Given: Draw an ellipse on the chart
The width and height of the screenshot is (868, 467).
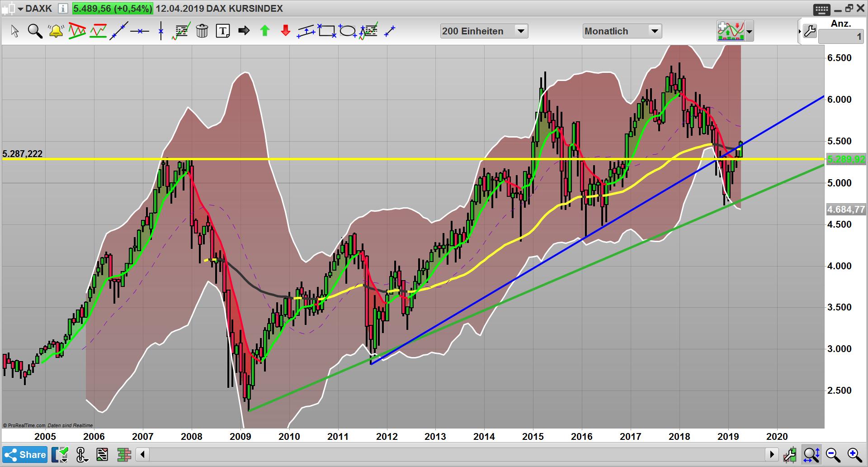Looking at the screenshot, I should (x=348, y=31).
